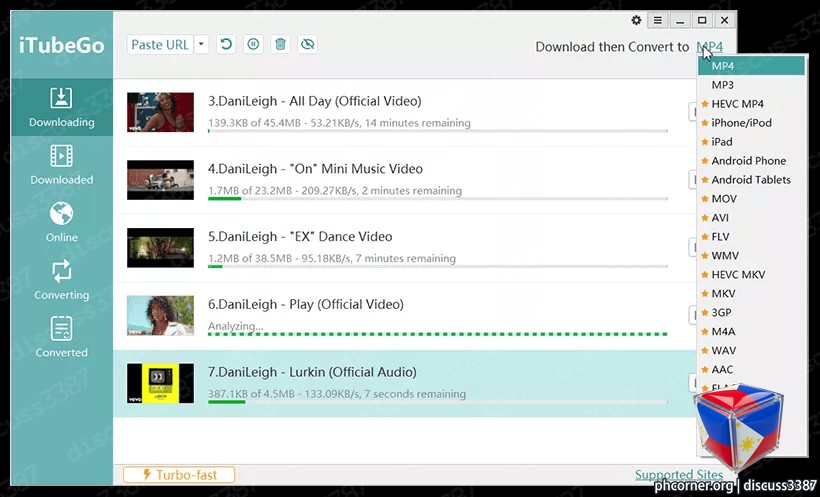Viewport: 820px width, 497px height.
Task: Open settings via the gear icon
Action: [636, 20]
